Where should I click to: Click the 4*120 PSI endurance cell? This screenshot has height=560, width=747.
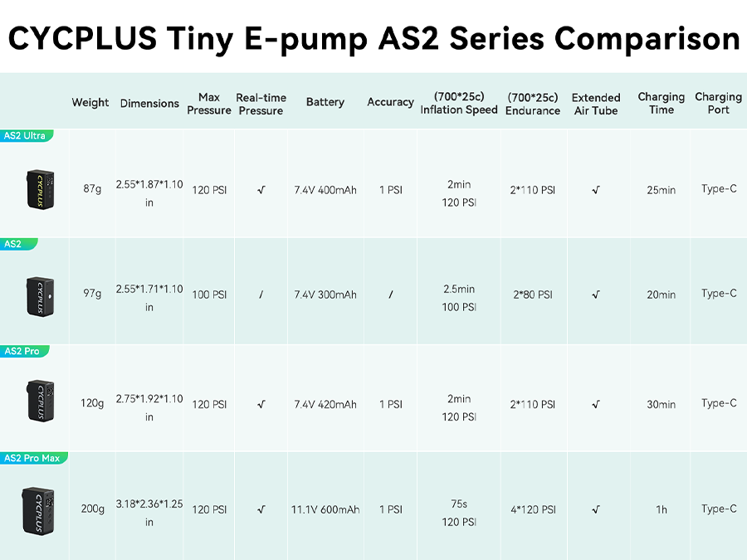pyautogui.click(x=533, y=509)
